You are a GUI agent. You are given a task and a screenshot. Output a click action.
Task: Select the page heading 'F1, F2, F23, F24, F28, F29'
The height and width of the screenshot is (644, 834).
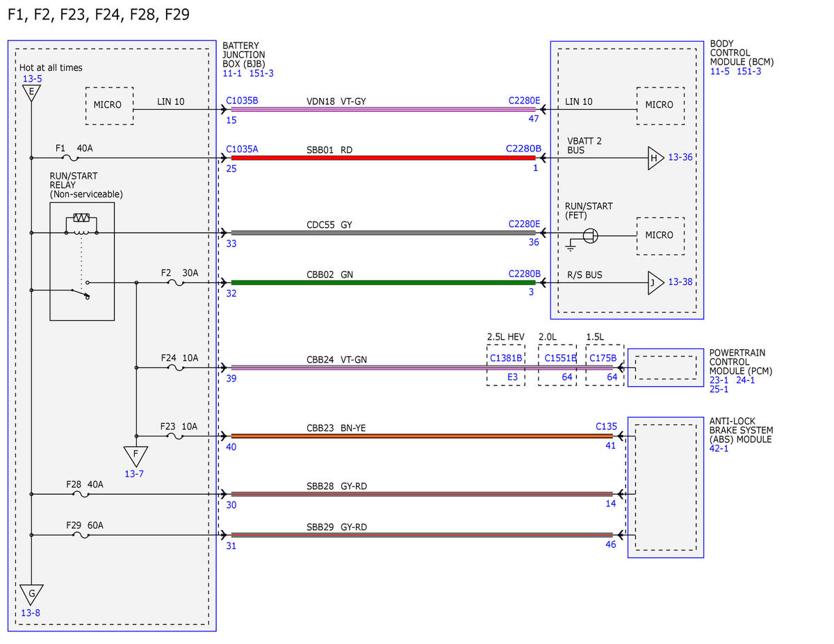(x=97, y=15)
